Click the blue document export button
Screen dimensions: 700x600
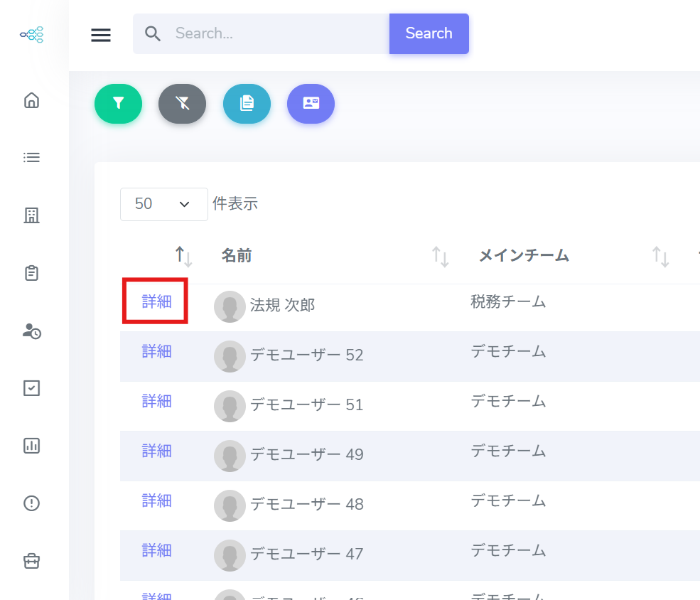click(x=247, y=104)
